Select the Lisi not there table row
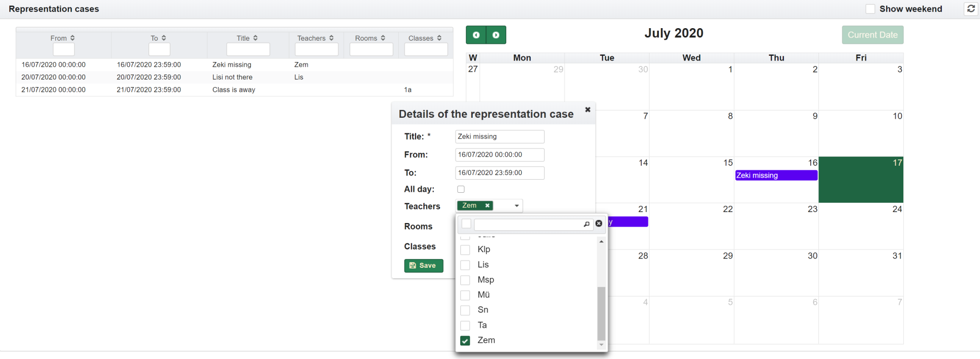The width and height of the screenshot is (980, 359). click(232, 77)
